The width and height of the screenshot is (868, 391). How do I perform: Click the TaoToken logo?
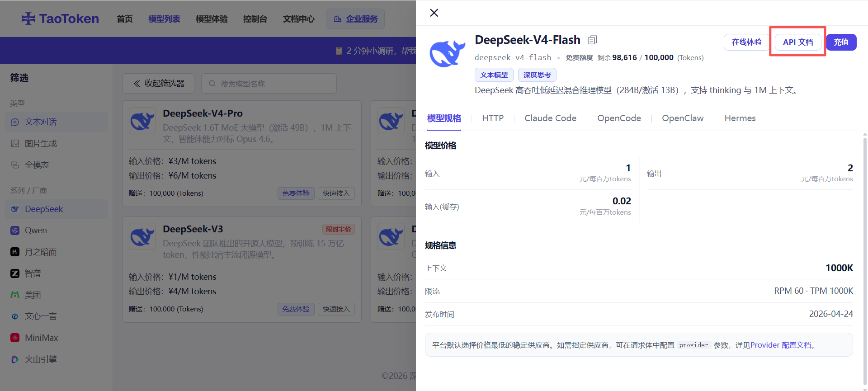(x=60, y=19)
